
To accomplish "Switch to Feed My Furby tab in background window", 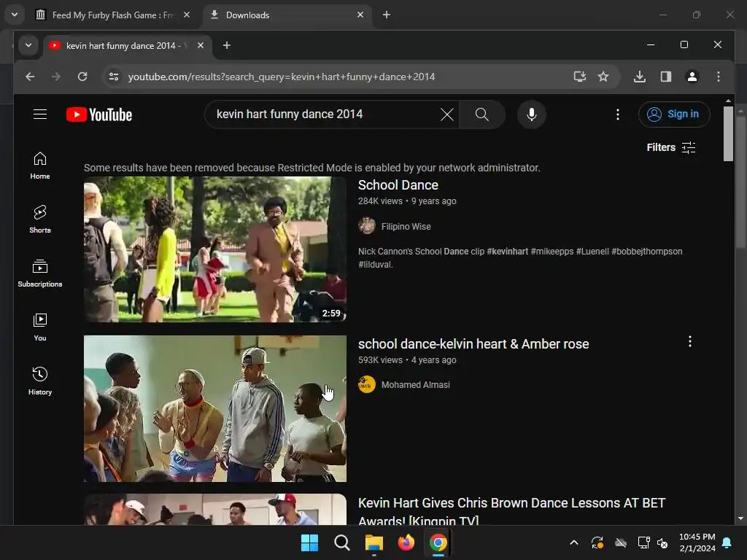I will (x=112, y=15).
